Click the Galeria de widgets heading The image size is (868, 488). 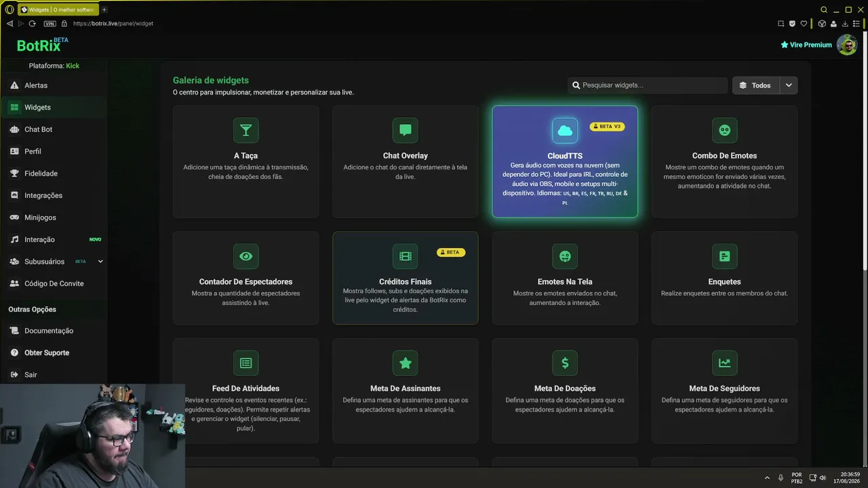211,80
